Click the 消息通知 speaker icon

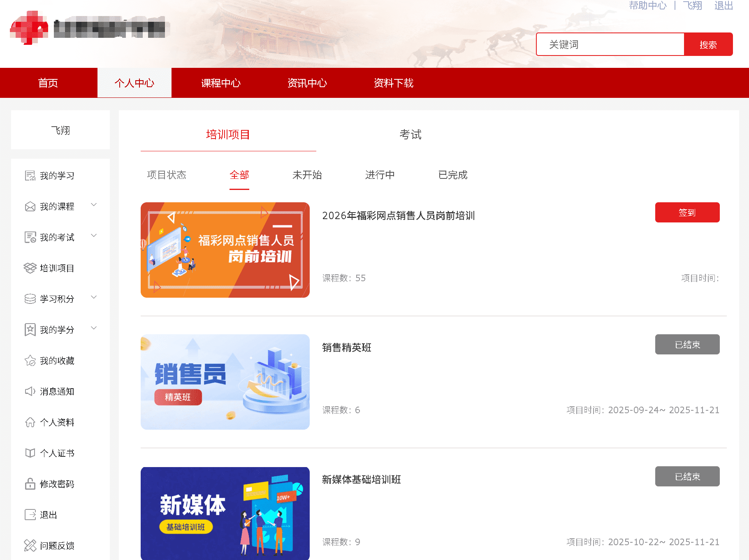point(30,391)
